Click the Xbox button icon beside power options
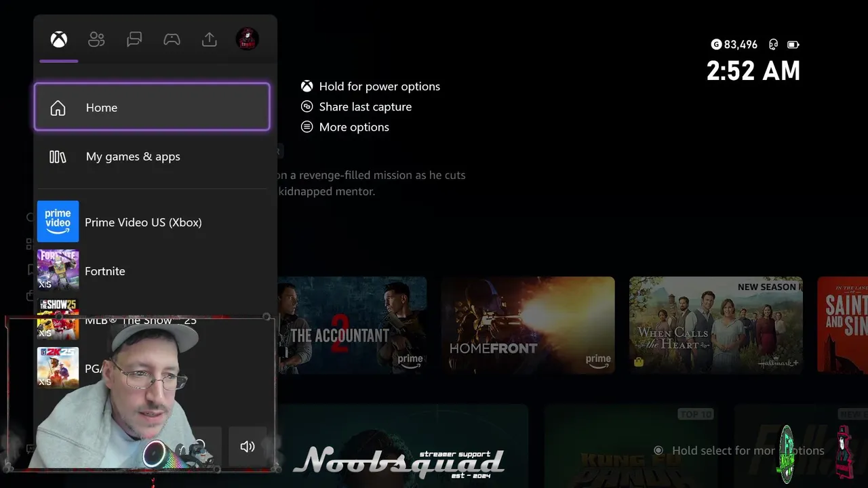Viewport: 868px width, 488px height. [307, 86]
